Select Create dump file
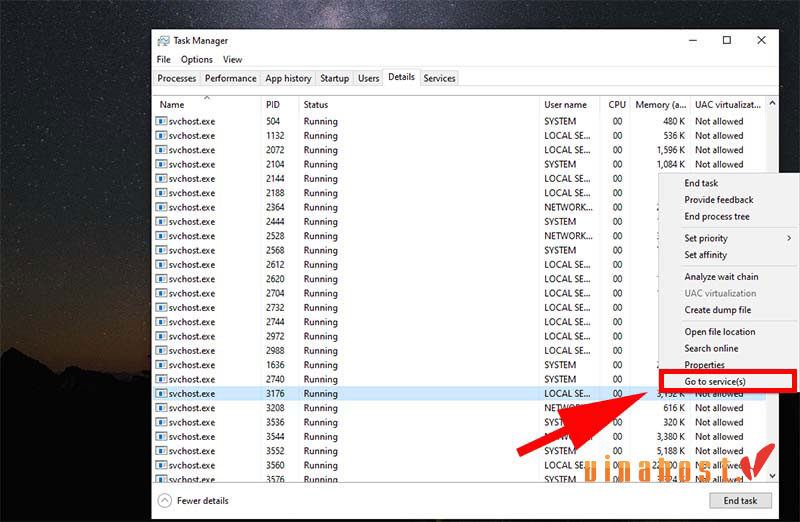Screen dimensions: 800x522 pos(718,310)
